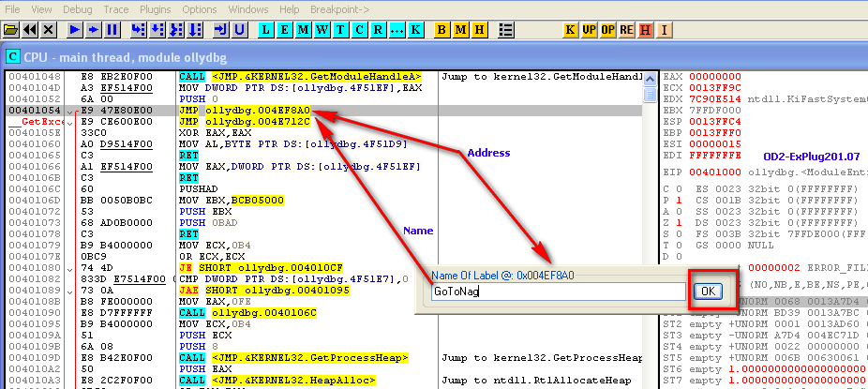This screenshot has width=868, height=389.
Task: Select the CALL GetModuleHandleA instruction
Action: 300,77
